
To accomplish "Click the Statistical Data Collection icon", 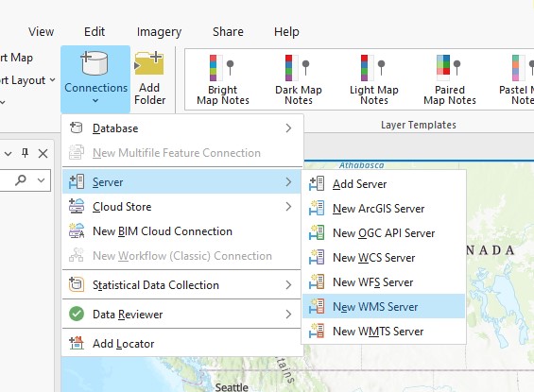I will coord(77,284).
